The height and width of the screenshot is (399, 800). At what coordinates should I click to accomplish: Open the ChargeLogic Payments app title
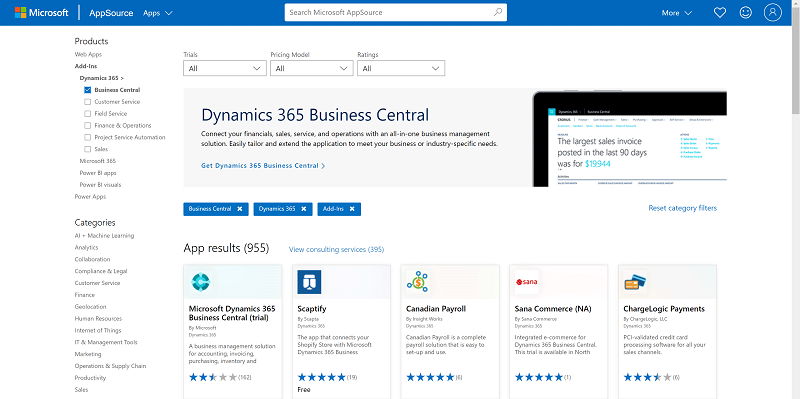(x=664, y=309)
